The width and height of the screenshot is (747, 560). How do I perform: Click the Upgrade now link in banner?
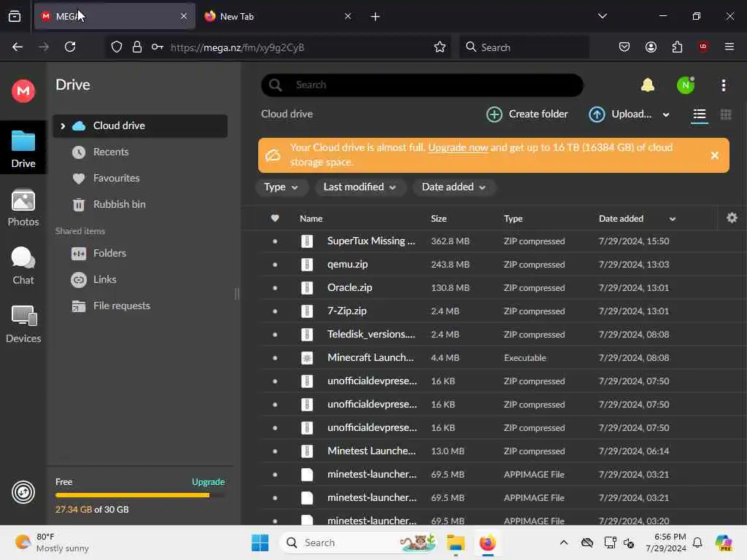(x=458, y=147)
